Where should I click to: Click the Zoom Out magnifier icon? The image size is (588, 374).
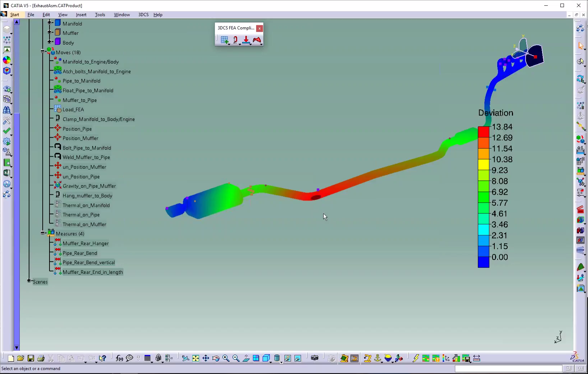tap(236, 358)
